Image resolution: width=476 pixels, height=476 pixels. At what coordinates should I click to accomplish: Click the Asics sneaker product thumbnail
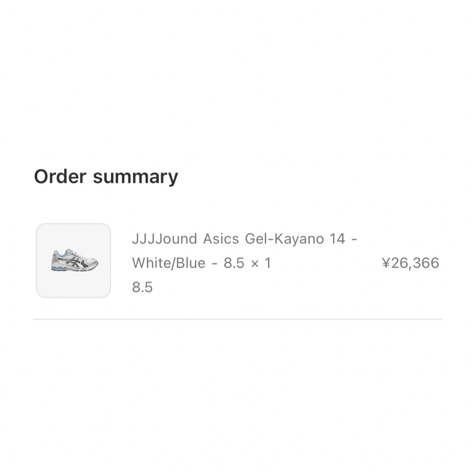pos(74,260)
